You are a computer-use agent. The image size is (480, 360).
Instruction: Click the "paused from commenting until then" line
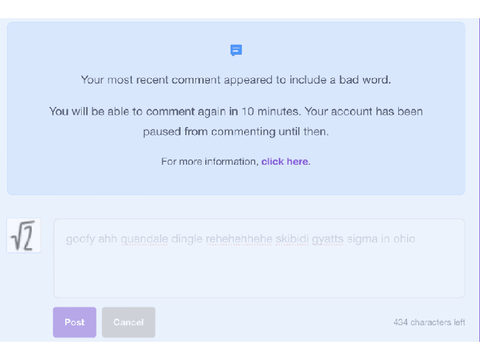(236, 132)
